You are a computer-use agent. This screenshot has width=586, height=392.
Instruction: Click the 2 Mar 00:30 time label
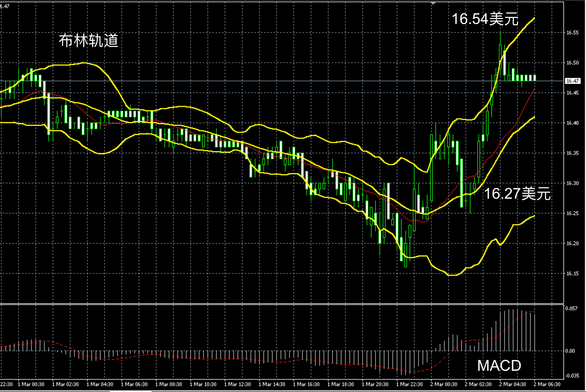(x=444, y=384)
